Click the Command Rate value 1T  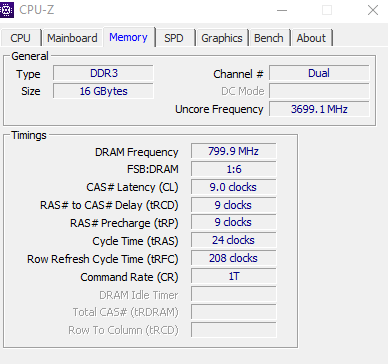click(x=234, y=276)
